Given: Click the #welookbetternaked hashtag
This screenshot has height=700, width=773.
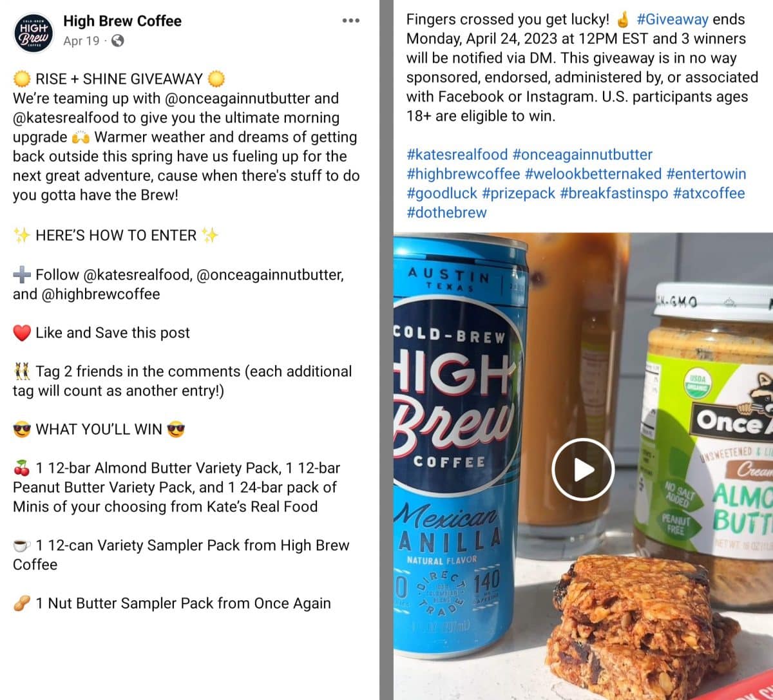Looking at the screenshot, I should [593, 174].
